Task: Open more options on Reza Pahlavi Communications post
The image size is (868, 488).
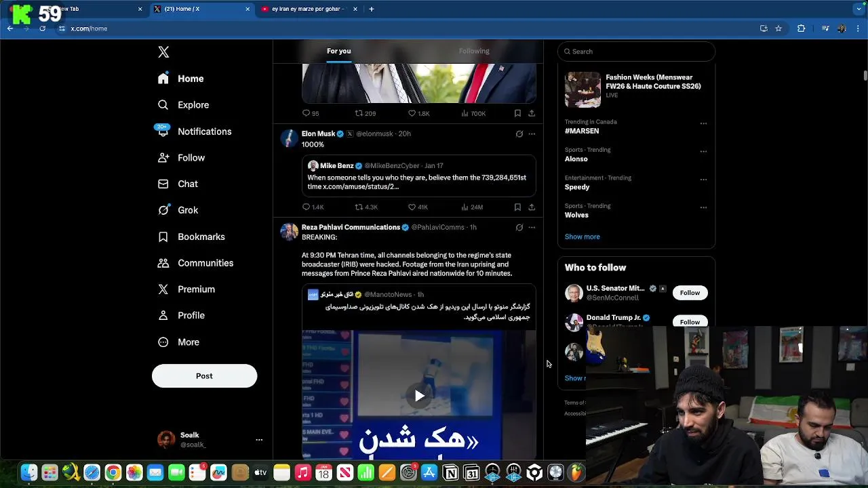Action: pyautogui.click(x=532, y=228)
